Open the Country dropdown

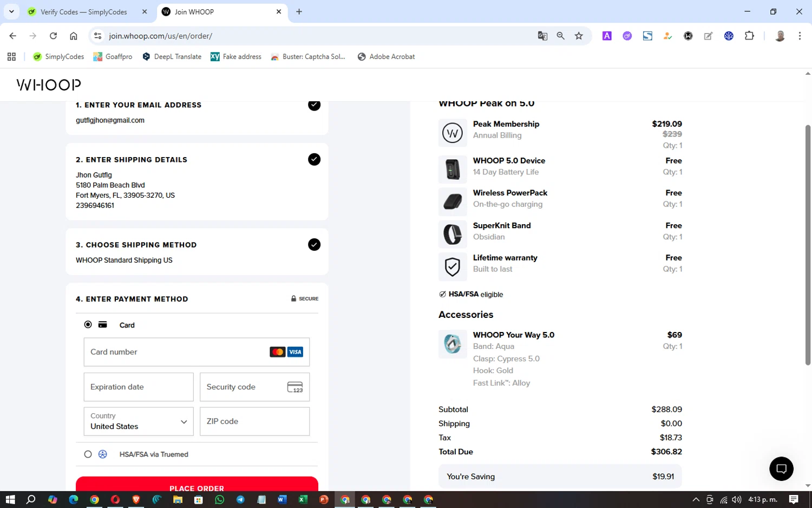point(139,421)
